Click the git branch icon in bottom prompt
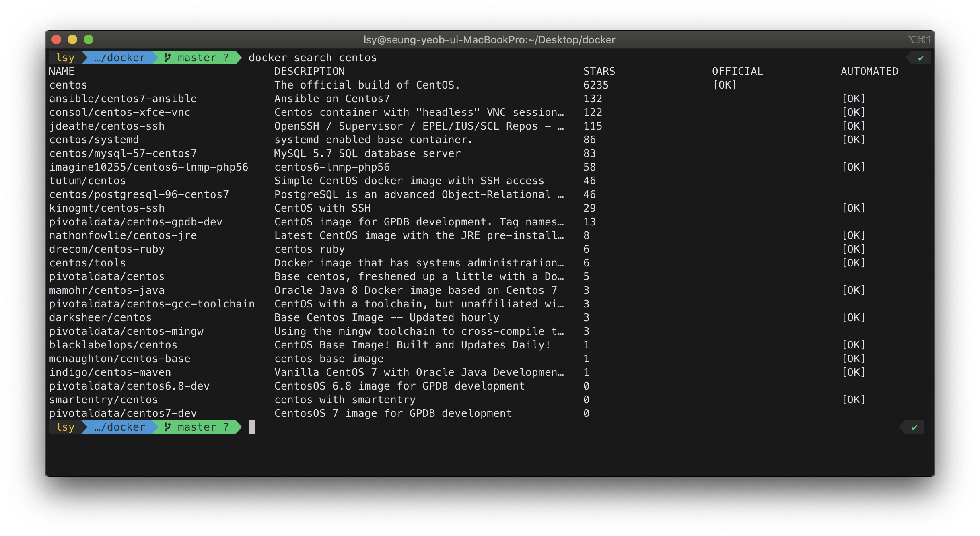The height and width of the screenshot is (536, 980). click(x=168, y=427)
